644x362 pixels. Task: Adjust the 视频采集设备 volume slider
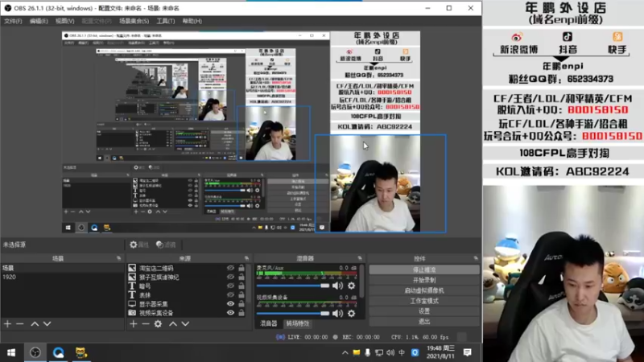coord(293,314)
